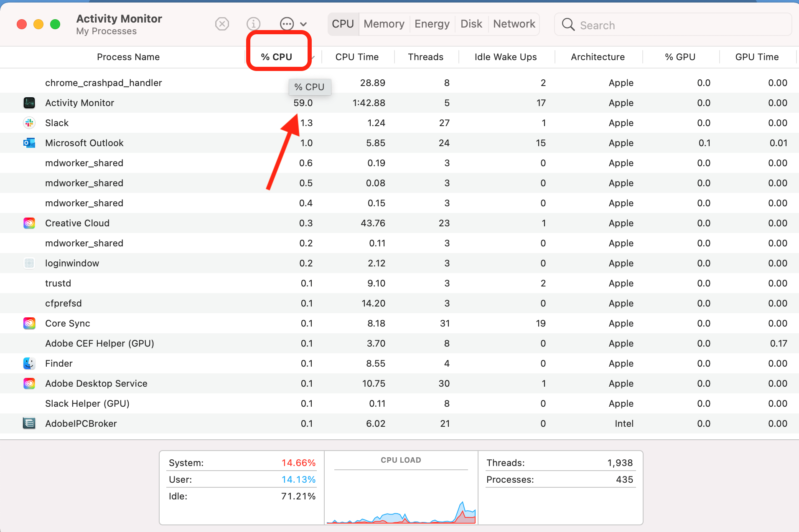Viewport: 799px width, 532px height.
Task: Switch to the Network tab
Action: coord(514,24)
